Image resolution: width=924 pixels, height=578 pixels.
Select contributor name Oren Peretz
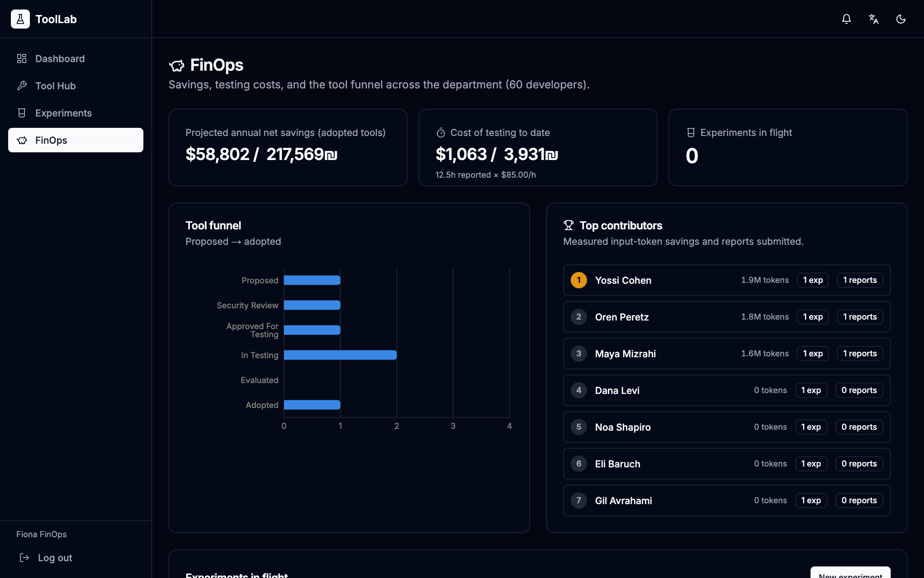[x=622, y=317]
